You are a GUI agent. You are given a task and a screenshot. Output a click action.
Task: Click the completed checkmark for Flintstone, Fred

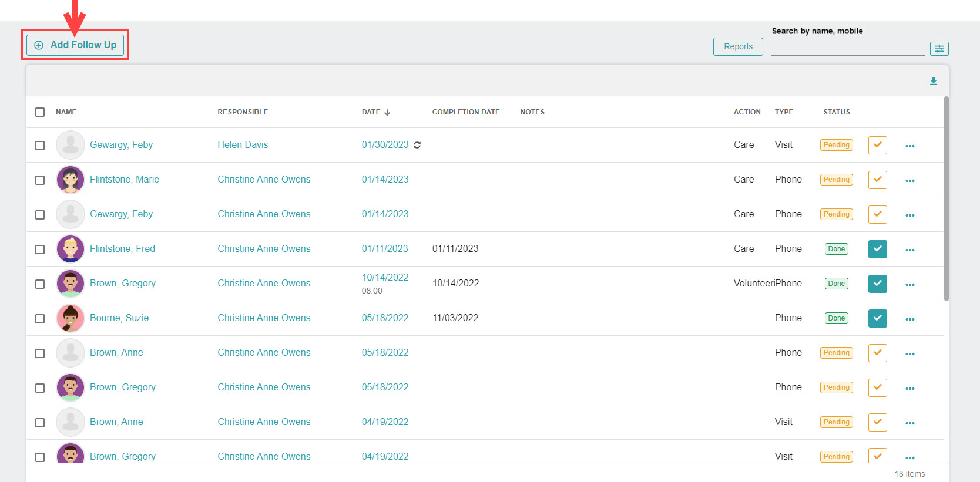click(877, 249)
